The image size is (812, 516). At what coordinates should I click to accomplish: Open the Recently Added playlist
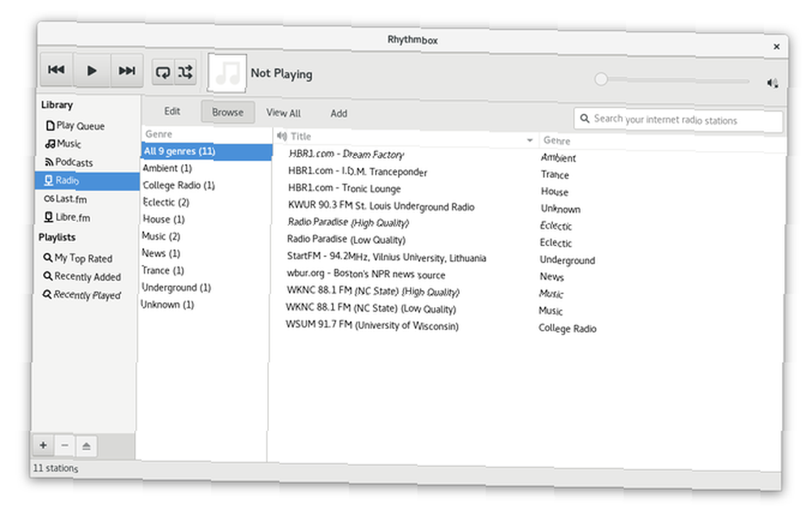82,276
